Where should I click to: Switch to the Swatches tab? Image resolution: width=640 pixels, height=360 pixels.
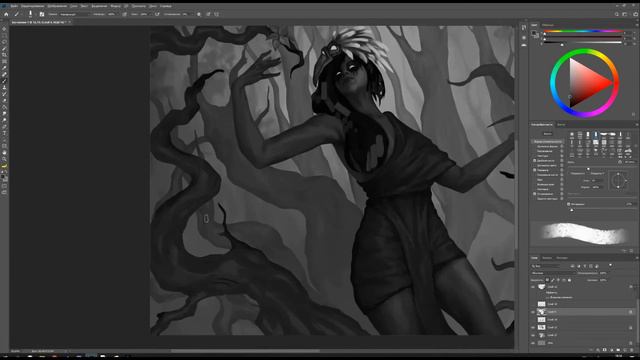548,25
